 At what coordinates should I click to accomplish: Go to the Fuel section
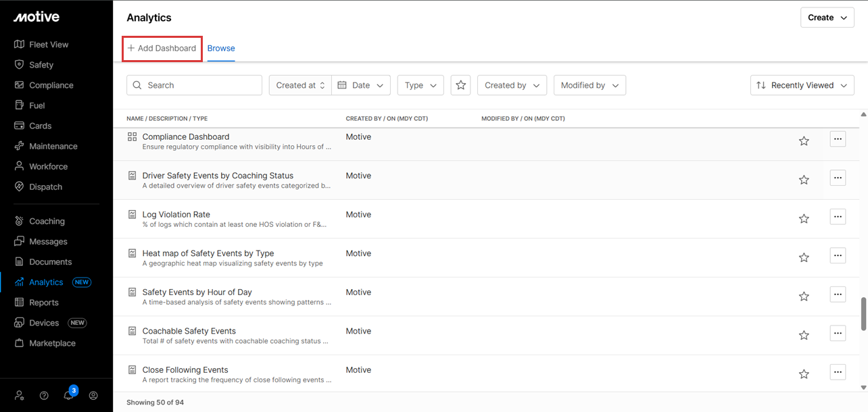[37, 105]
